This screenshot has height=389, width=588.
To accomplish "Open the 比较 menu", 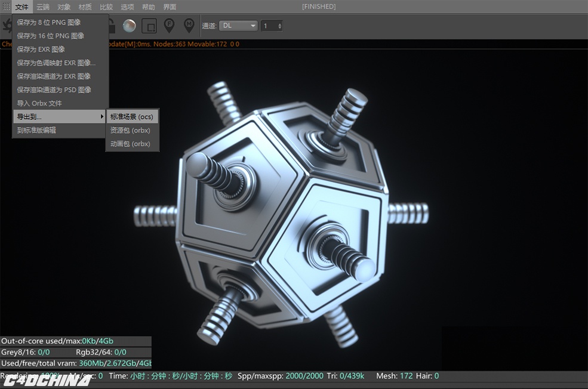I will coord(106,7).
